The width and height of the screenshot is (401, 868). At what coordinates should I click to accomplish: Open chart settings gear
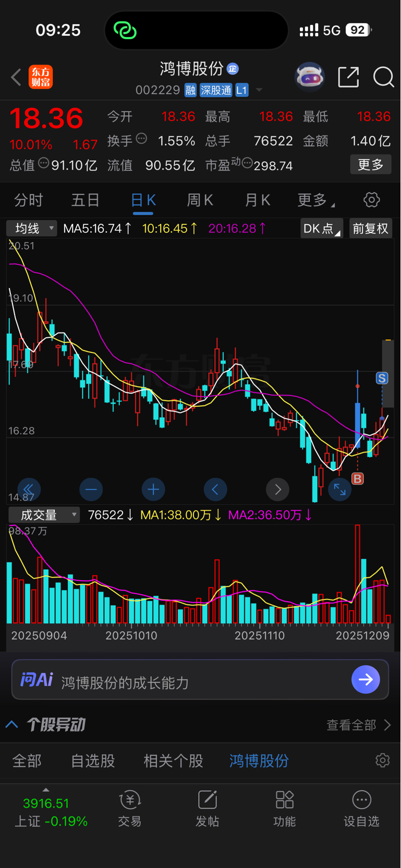(x=371, y=200)
